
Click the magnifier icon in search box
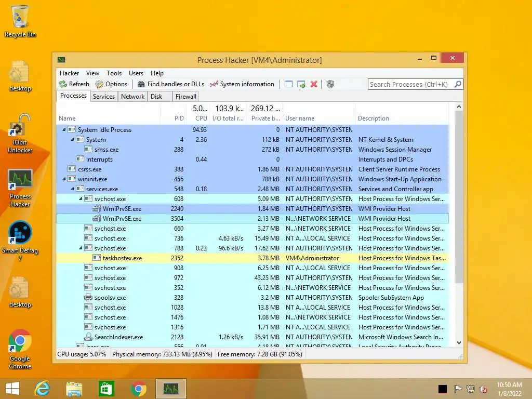point(458,84)
